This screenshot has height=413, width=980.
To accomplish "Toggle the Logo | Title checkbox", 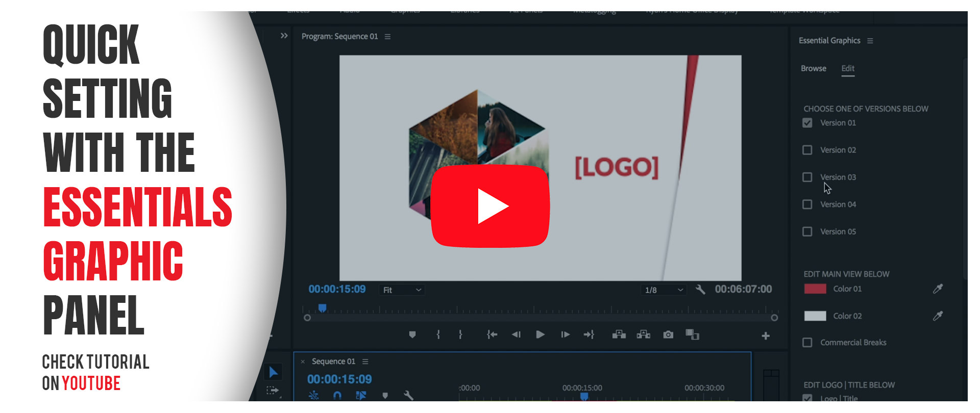I will [x=807, y=399].
